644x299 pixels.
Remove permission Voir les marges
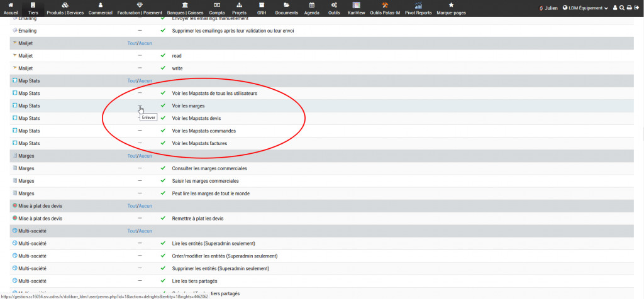click(140, 106)
